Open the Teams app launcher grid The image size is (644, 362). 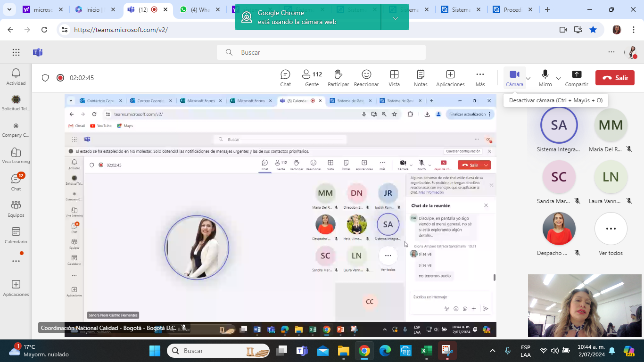[x=16, y=52]
